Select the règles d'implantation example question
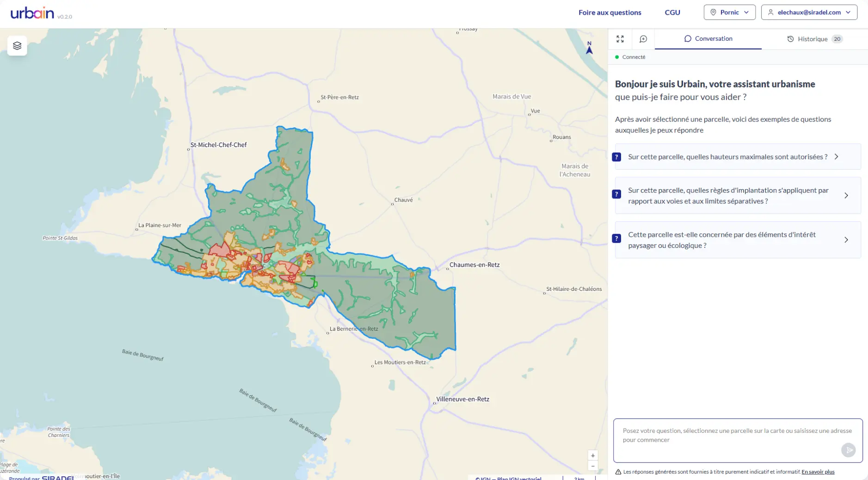Viewport: 868px width, 480px height. point(738,196)
